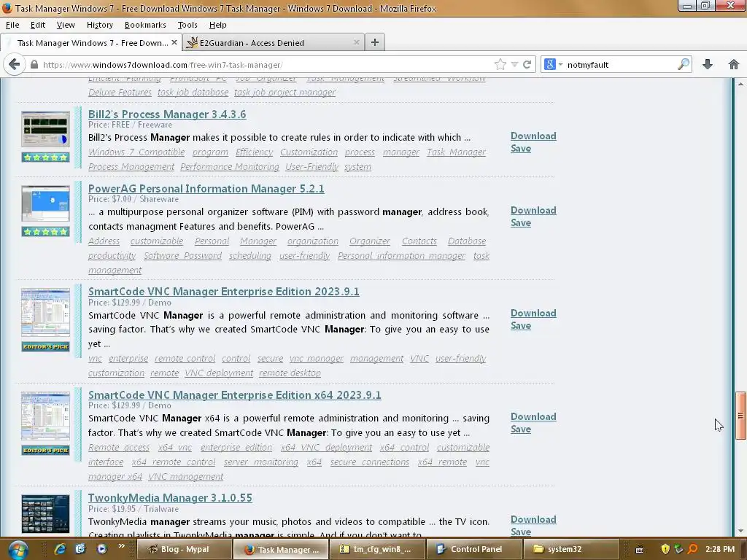Follow the 'remote desktop' tag link

pyautogui.click(x=290, y=373)
